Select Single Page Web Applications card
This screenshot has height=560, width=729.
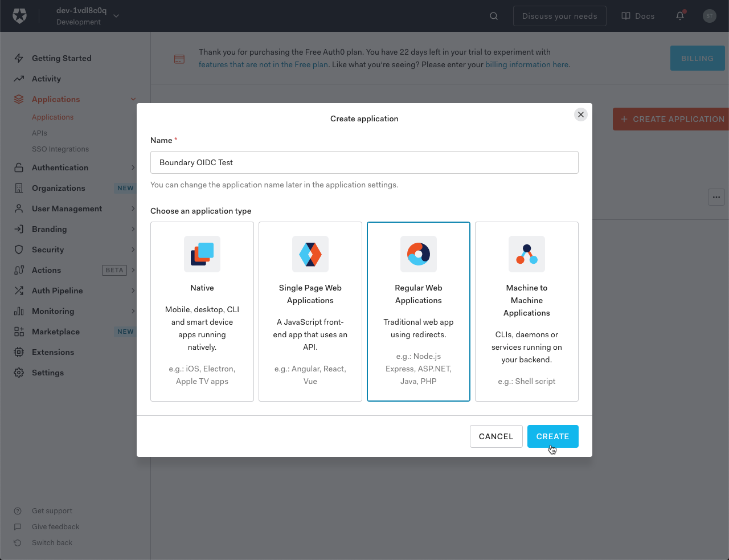[310, 312]
